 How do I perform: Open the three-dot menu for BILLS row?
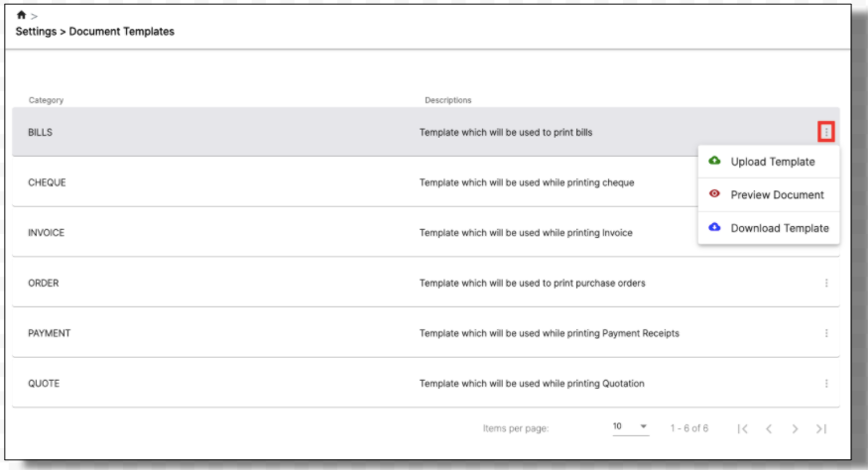coord(826,132)
